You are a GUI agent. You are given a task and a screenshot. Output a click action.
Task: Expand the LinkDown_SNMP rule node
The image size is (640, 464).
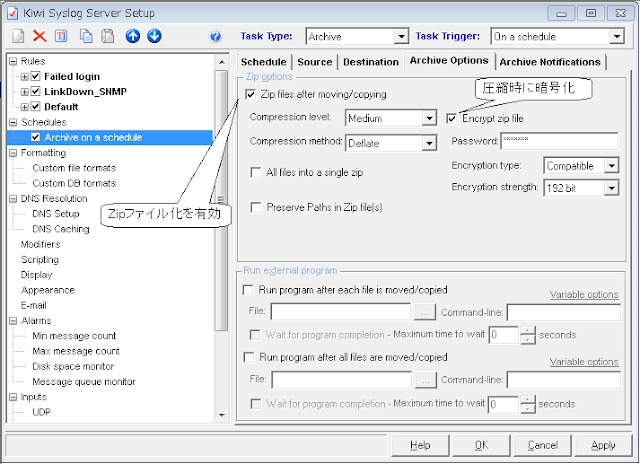pyautogui.click(x=24, y=92)
